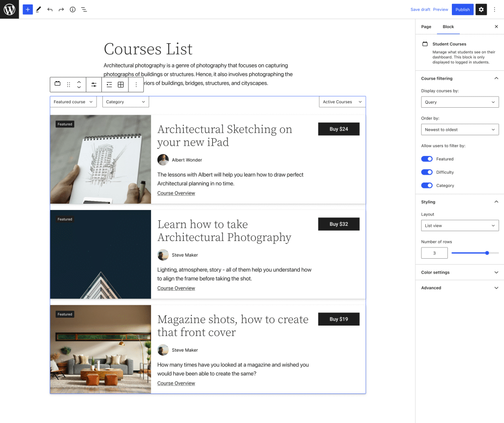Open the Display courses by Query dropdown
This screenshot has width=504, height=423.
460,102
